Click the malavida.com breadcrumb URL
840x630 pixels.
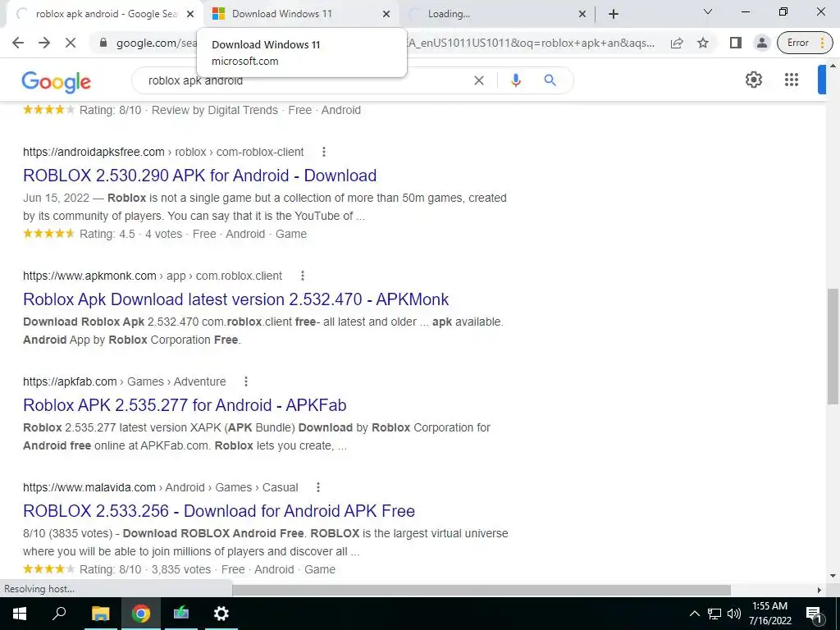pos(161,487)
